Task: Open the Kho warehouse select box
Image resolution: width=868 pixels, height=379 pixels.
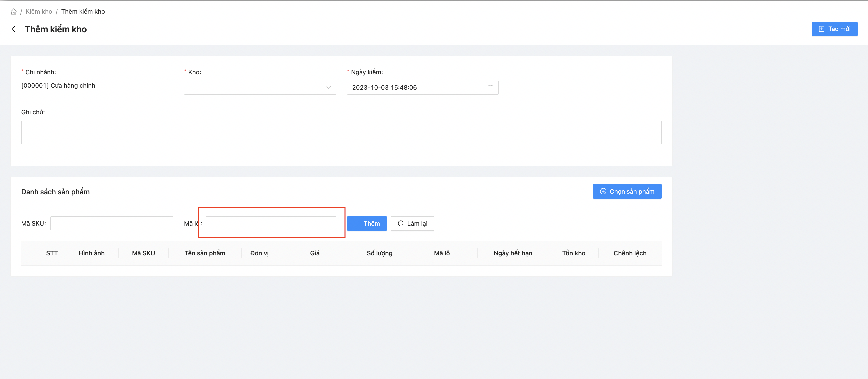Action: [256, 87]
